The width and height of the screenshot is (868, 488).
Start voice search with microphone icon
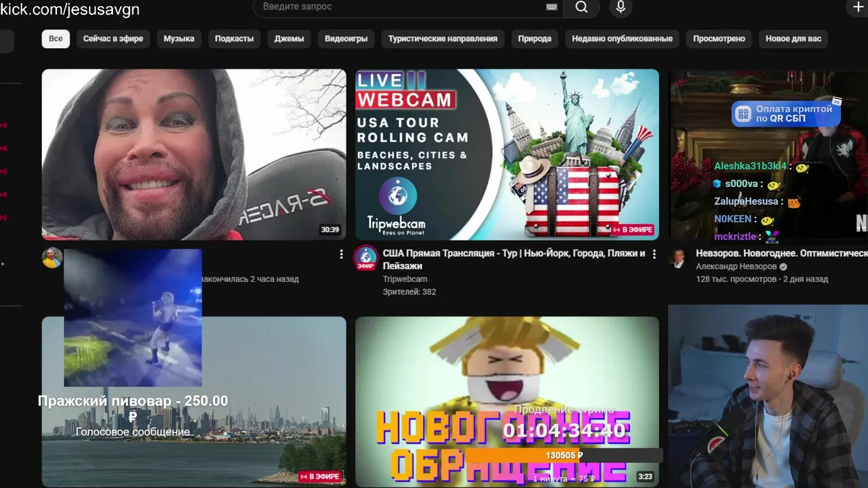click(620, 7)
